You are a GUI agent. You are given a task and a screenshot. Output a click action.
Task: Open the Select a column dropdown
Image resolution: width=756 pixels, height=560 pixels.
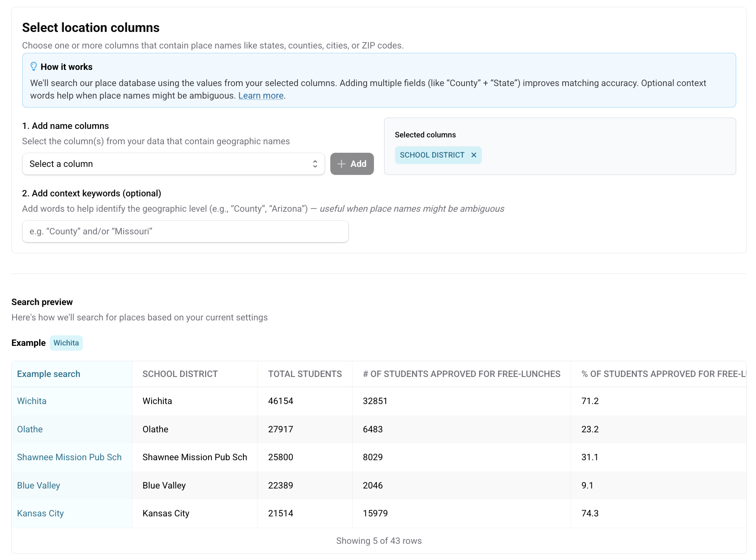point(173,164)
